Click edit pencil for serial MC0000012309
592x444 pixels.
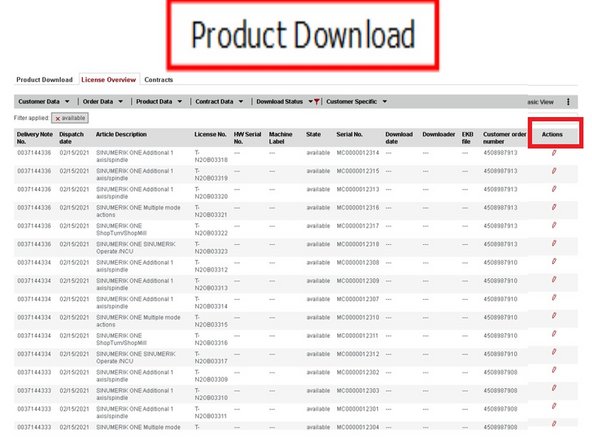click(554, 279)
